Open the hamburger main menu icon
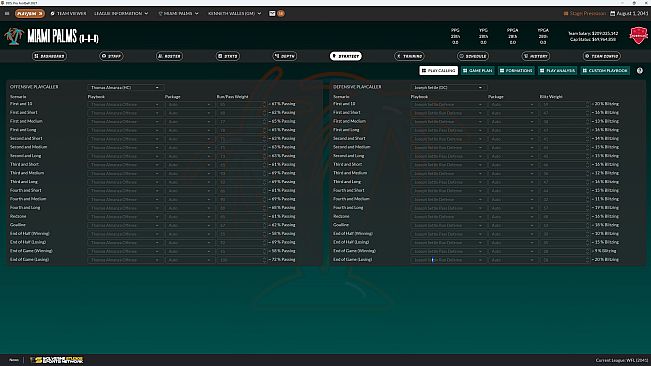Image resolution: width=651 pixels, height=366 pixels. pos(7,14)
